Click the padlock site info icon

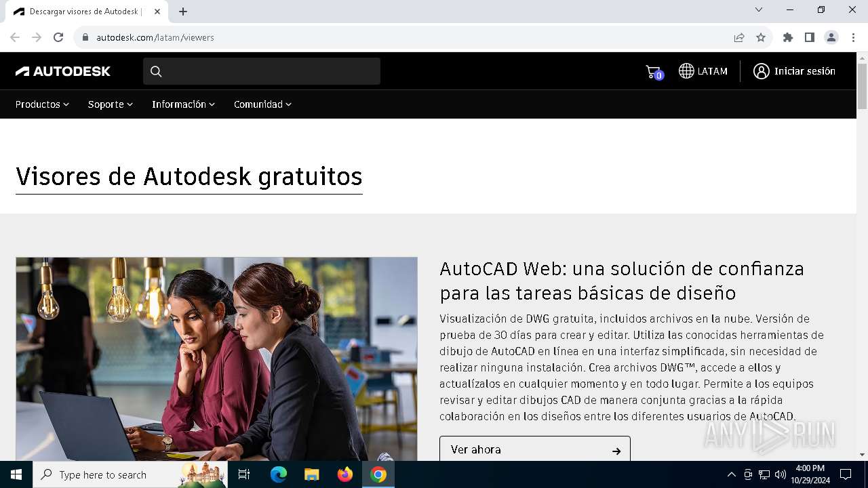pos(85,37)
